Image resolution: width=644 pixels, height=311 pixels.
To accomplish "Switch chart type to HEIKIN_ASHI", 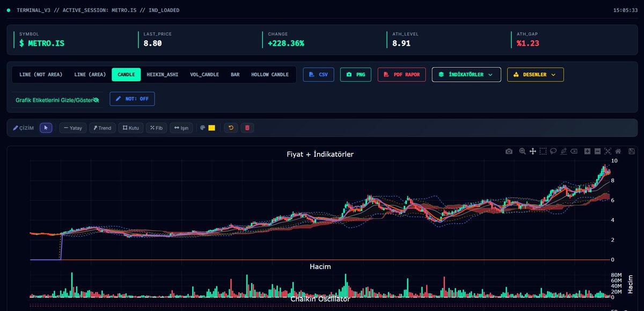I will tap(163, 75).
